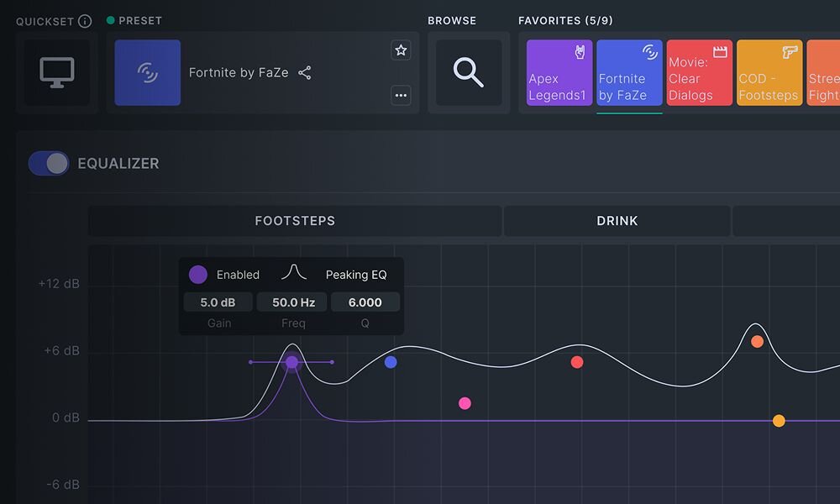This screenshot has height=504, width=840.
Task: Select the red EQ band point
Action: click(577, 362)
